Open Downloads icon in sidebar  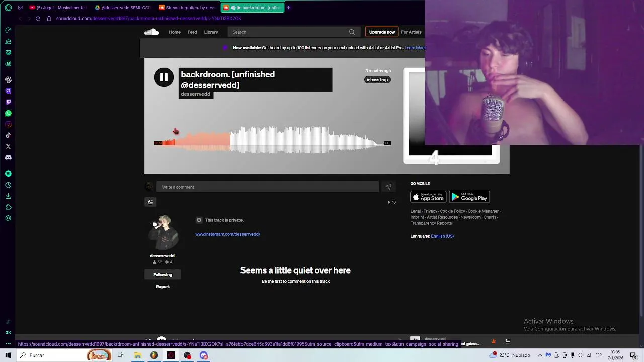click(8, 196)
